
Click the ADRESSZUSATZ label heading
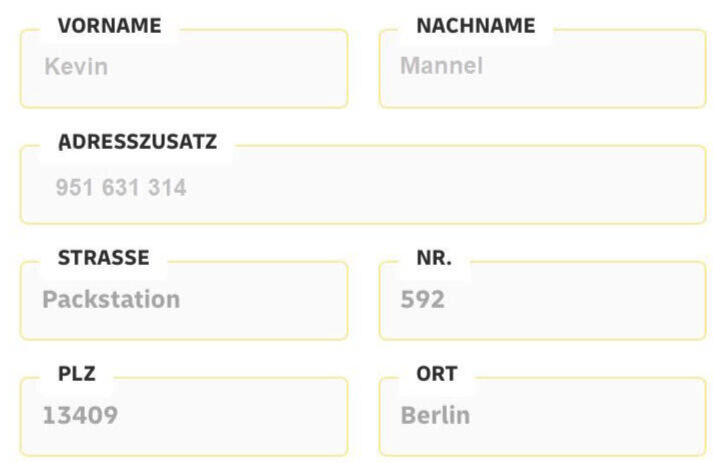(x=136, y=142)
